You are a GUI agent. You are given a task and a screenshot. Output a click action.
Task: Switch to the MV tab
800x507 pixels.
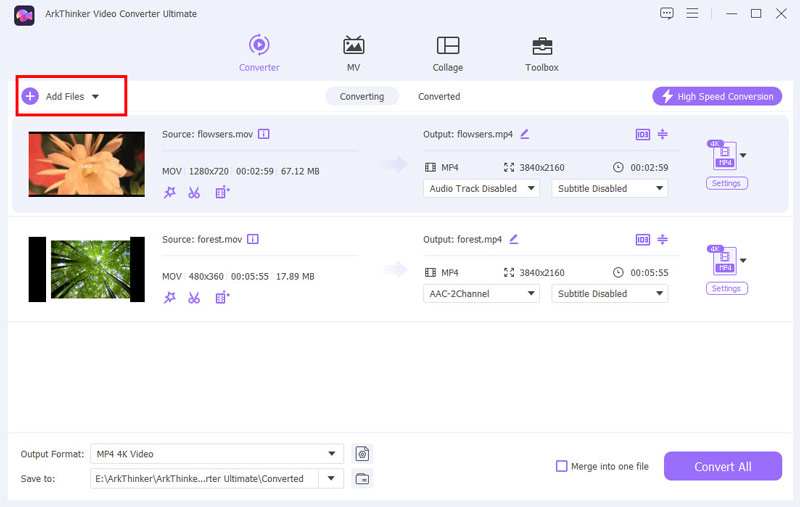[x=353, y=53]
